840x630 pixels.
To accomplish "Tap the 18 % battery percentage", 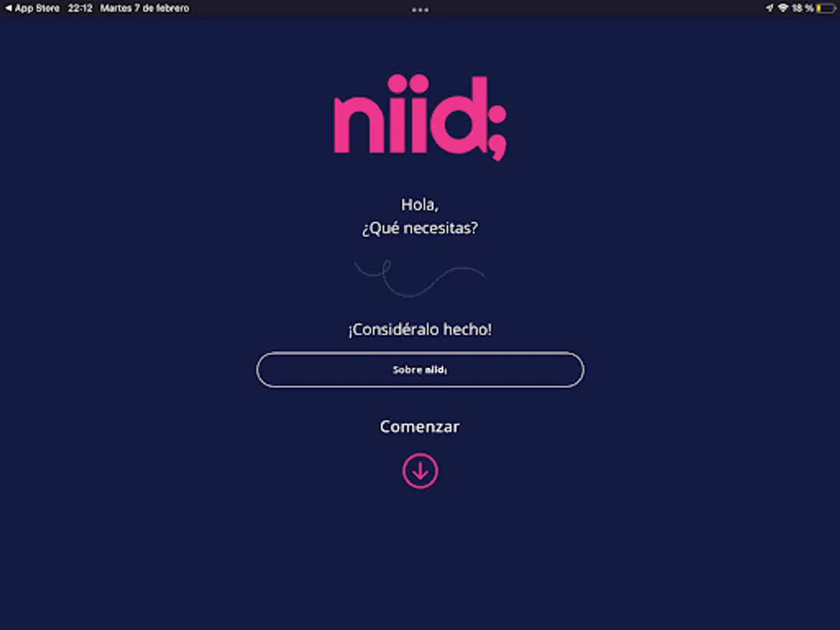I will (803, 8).
